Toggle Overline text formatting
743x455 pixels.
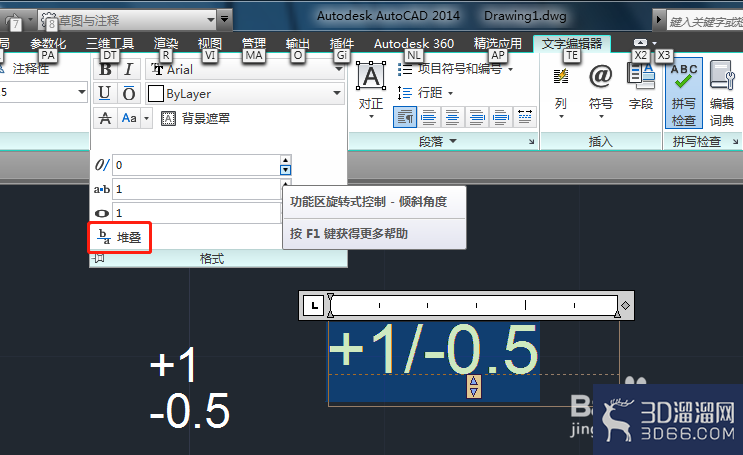pyautogui.click(x=128, y=93)
